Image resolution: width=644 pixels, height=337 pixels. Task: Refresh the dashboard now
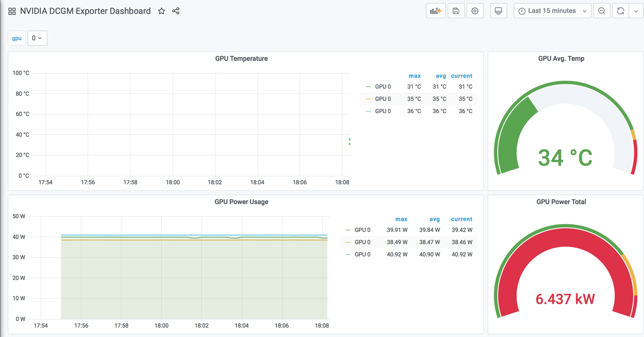click(620, 11)
